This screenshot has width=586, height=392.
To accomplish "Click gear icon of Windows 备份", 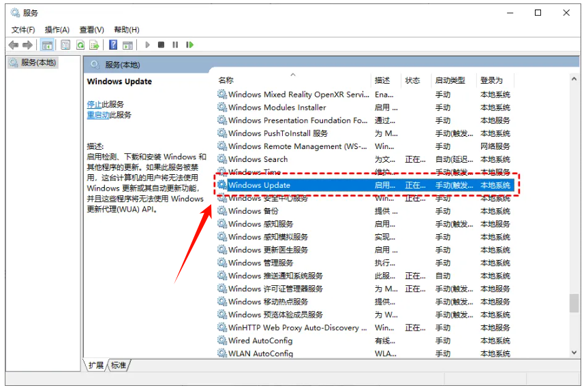I will 222,210.
